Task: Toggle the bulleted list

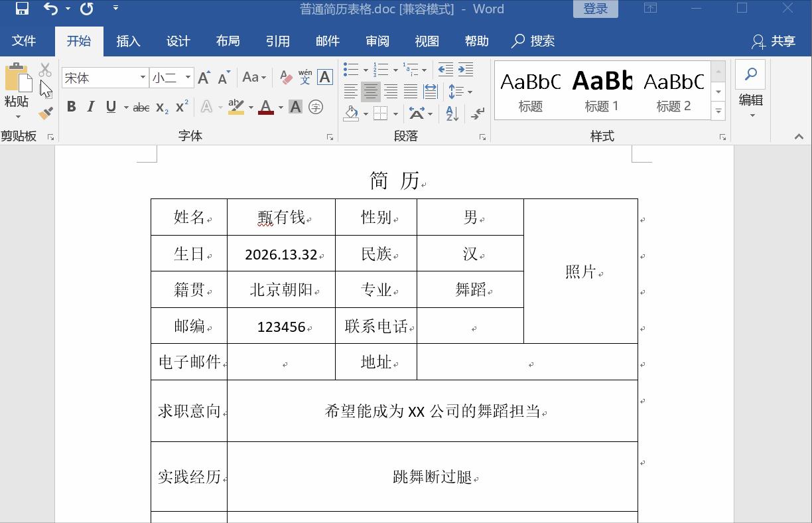Action: point(352,69)
